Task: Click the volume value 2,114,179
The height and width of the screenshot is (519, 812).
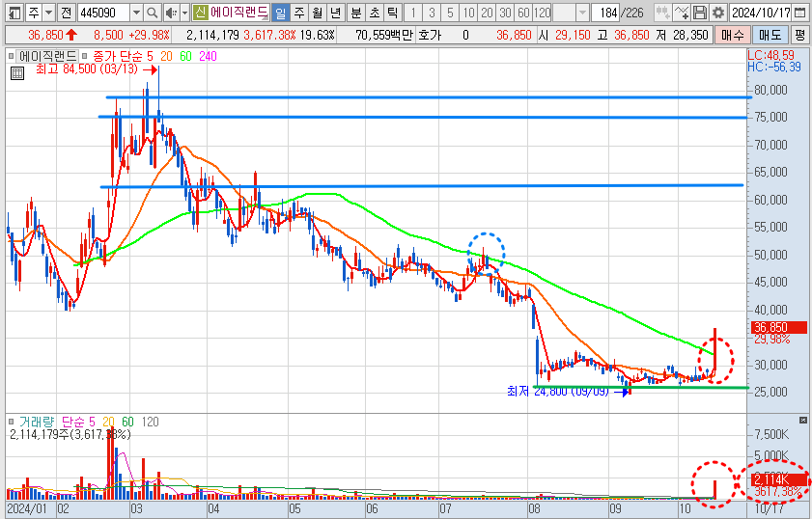Action: pyautogui.click(x=212, y=35)
